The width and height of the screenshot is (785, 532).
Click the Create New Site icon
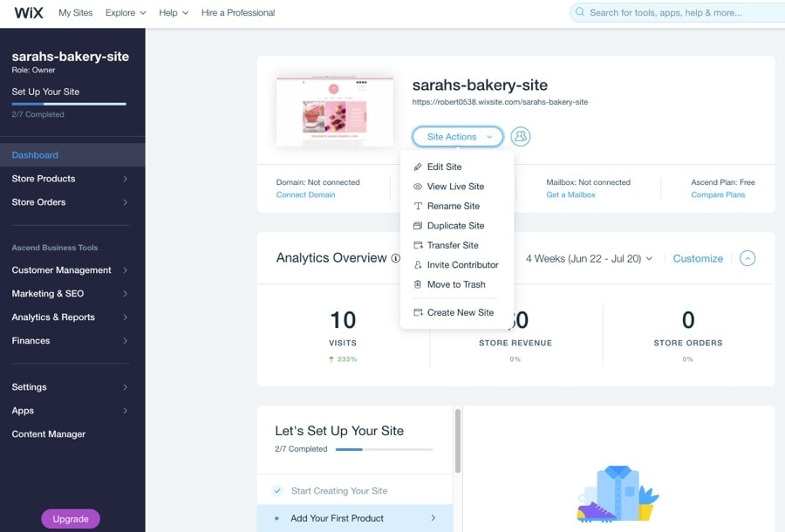click(418, 312)
